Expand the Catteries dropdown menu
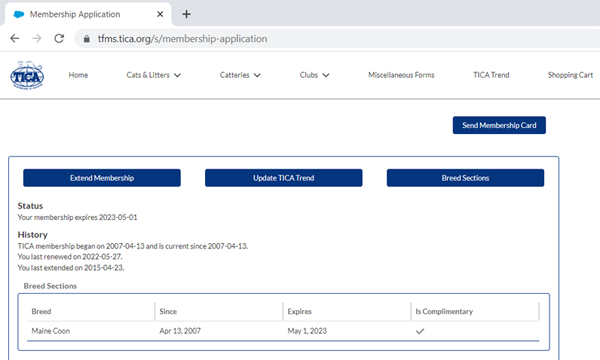Screen dimensions: 600x360 [240, 75]
